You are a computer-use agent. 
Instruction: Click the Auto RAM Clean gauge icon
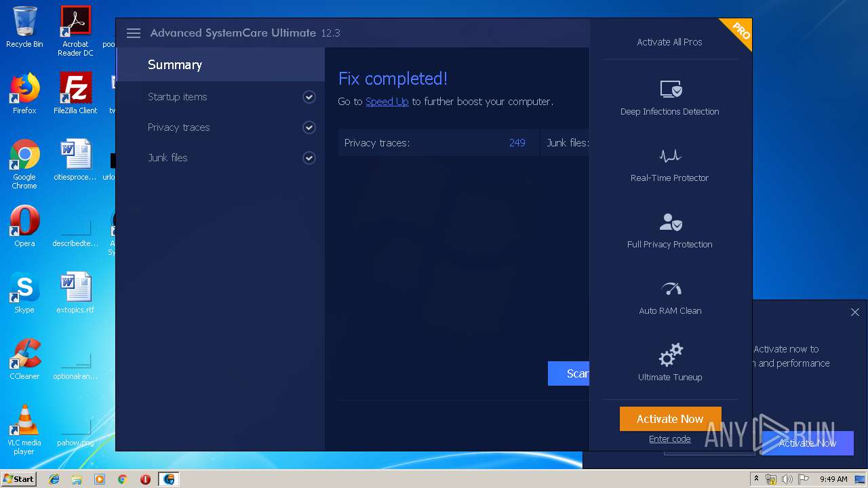tap(671, 289)
